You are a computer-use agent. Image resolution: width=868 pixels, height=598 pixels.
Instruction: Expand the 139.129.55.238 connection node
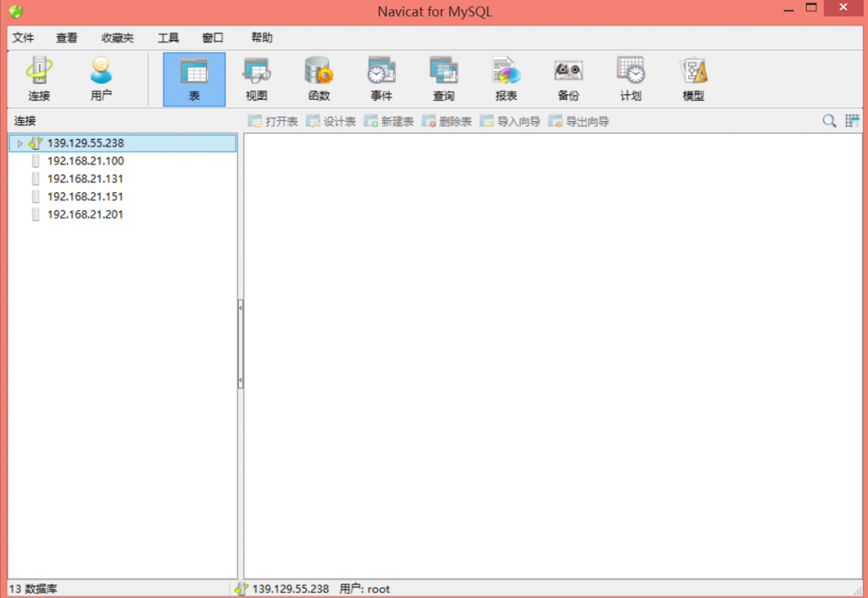point(20,144)
